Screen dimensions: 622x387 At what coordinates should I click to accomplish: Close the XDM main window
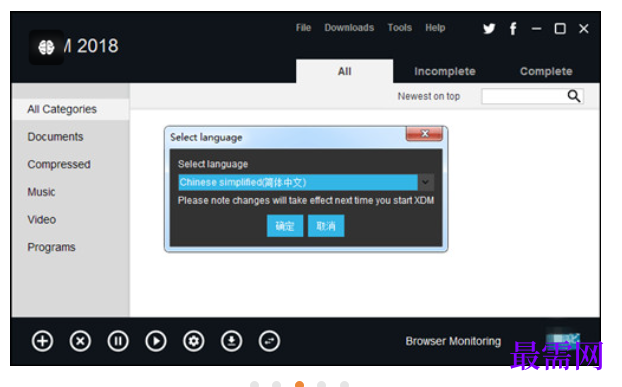click(584, 29)
